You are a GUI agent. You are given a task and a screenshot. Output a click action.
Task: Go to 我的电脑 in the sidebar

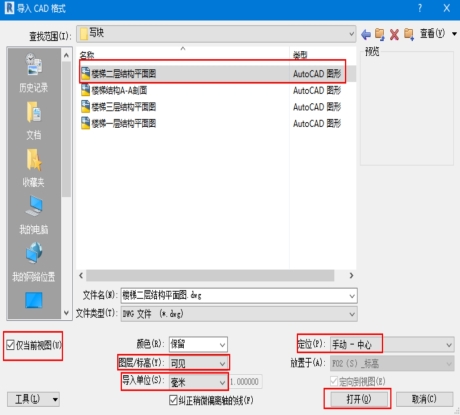tap(33, 215)
